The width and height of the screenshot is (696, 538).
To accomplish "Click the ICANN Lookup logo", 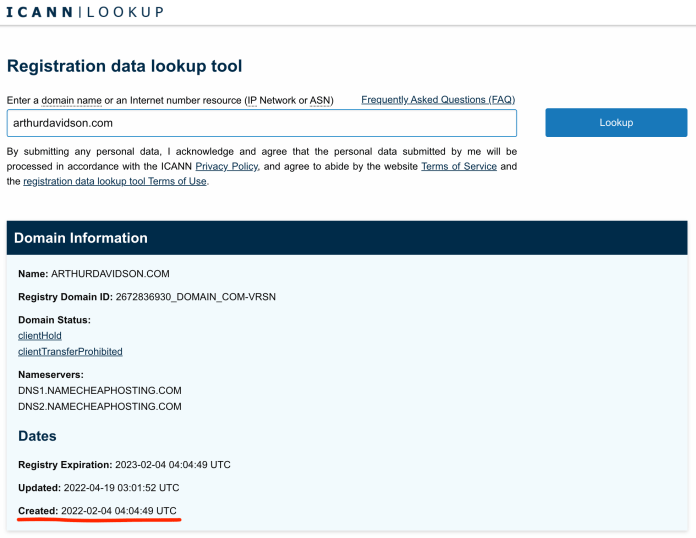I will pyautogui.click(x=84, y=12).
